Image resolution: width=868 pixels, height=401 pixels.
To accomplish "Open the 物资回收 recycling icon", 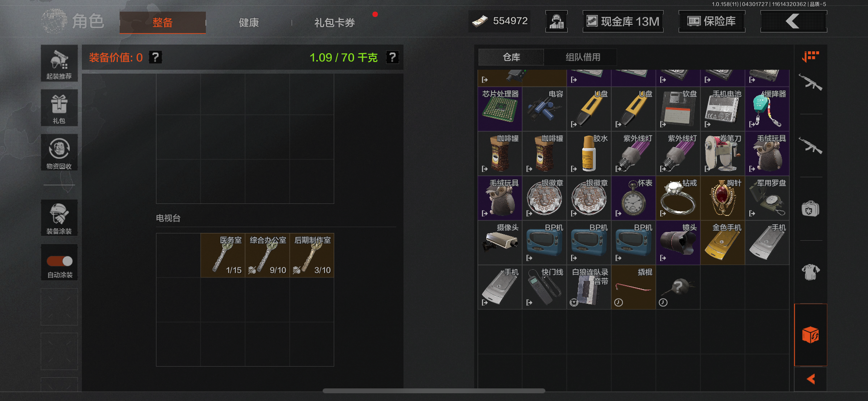I will pos(59,153).
